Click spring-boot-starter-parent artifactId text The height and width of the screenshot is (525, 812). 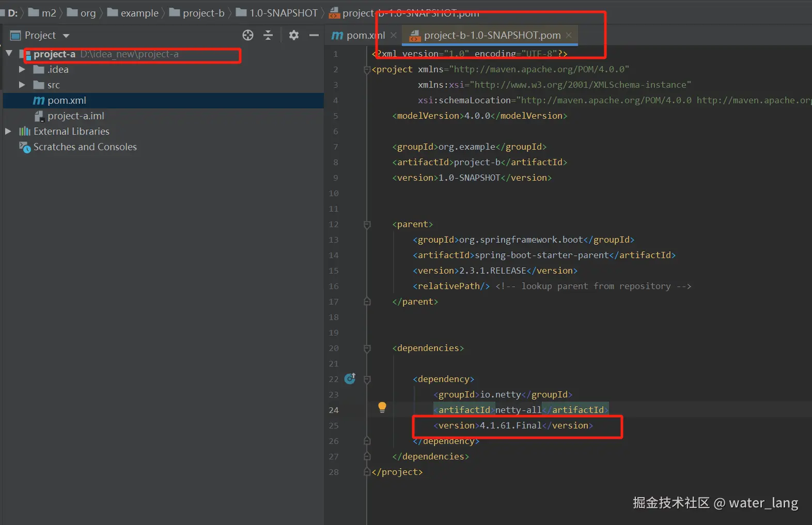tap(542, 255)
